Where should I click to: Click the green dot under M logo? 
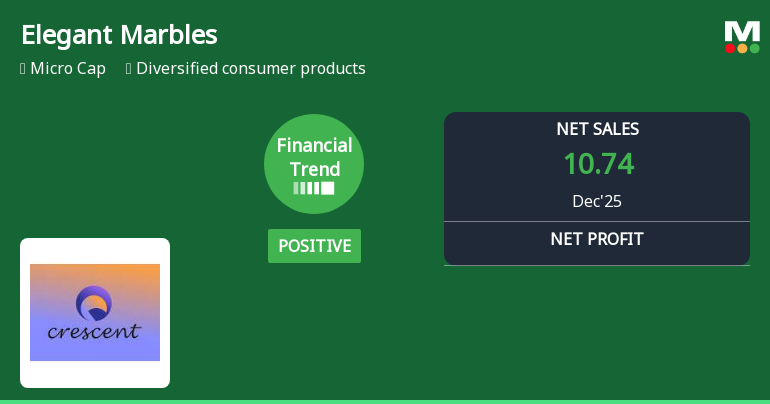tap(754, 48)
